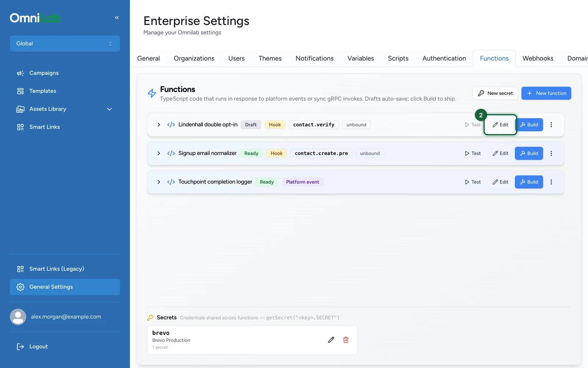This screenshot has height=368, width=588.
Task: Edit the Lindenhall double opt-in function
Action: tap(501, 125)
